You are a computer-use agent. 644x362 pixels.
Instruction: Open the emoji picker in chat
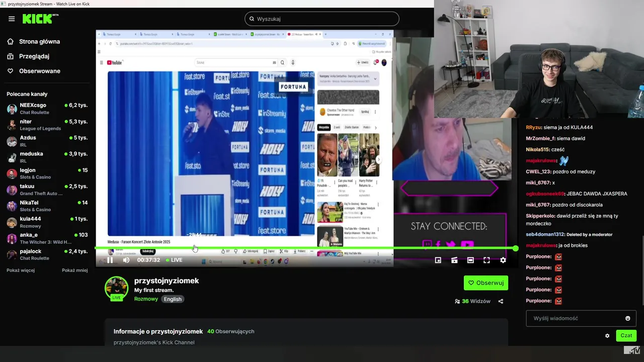(627, 318)
